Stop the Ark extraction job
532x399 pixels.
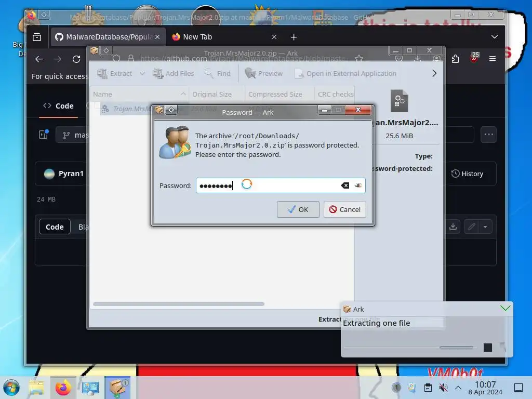(x=487, y=347)
